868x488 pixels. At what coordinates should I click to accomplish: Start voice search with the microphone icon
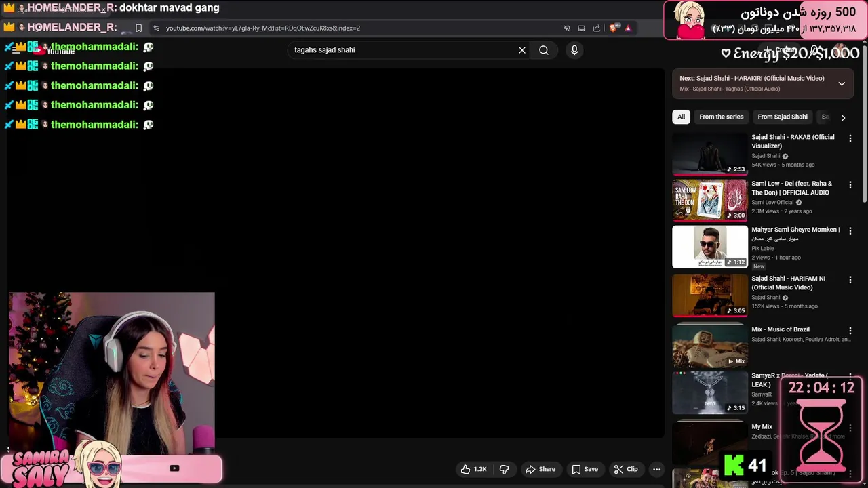click(574, 50)
